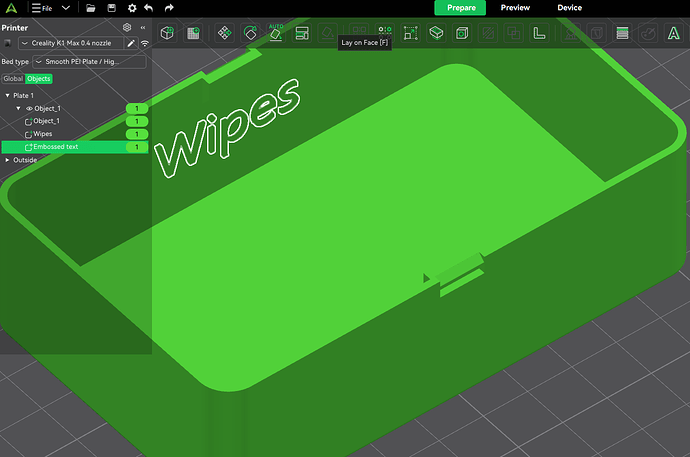The image size is (690, 457).
Task: Click the save project icon
Action: coord(110,8)
